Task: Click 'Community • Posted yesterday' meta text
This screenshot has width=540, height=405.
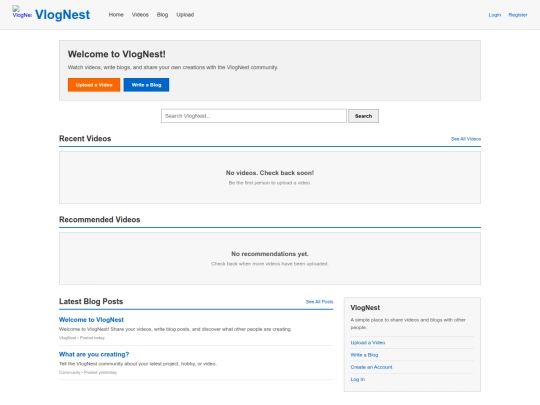Action: pyautogui.click(x=88, y=372)
